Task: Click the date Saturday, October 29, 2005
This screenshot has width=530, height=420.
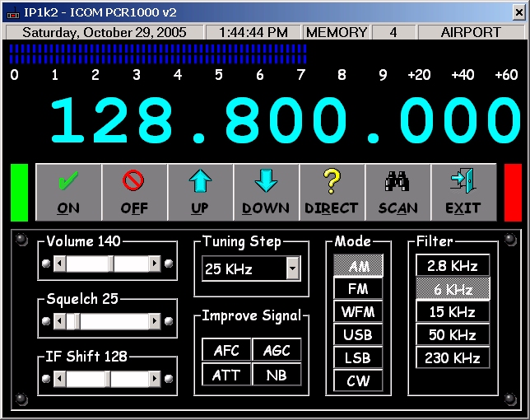Action: (104, 32)
